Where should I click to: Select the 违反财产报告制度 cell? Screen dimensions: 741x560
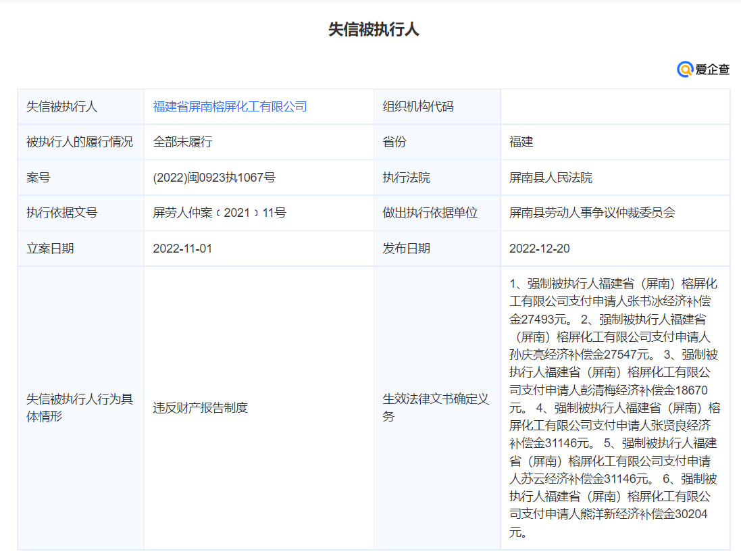(x=201, y=407)
